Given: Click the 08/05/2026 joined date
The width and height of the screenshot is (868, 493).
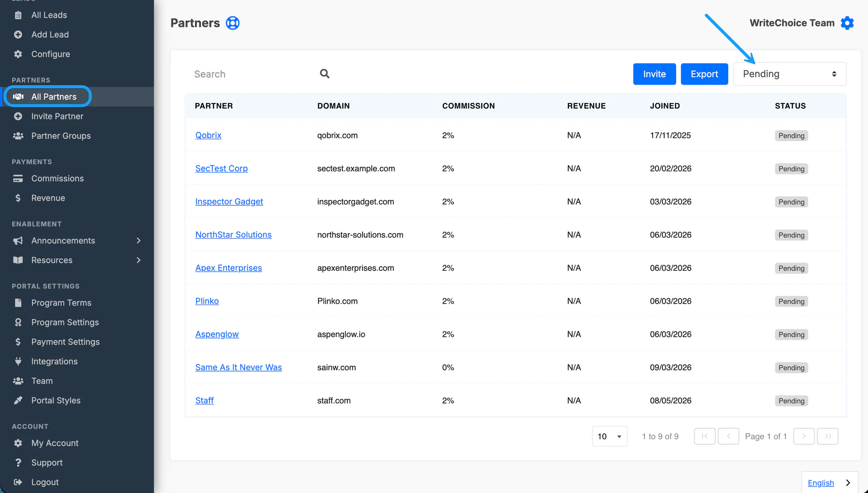Looking at the screenshot, I should (x=671, y=400).
